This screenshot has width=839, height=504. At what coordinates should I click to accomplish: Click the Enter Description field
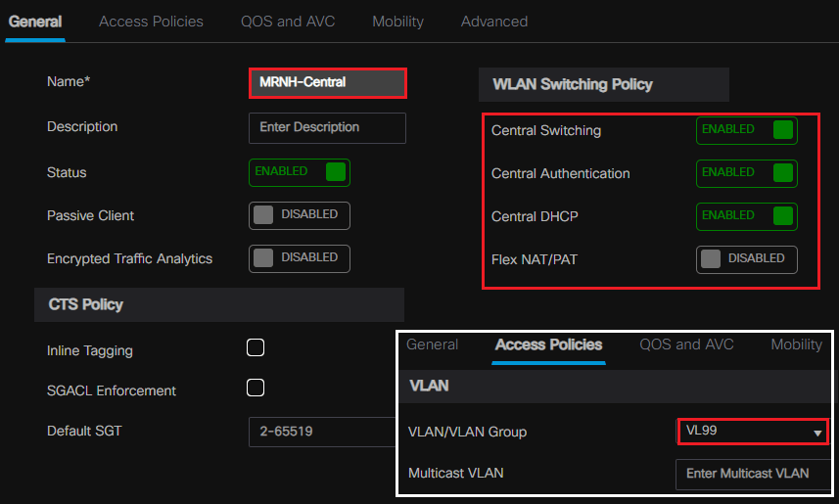(x=327, y=127)
